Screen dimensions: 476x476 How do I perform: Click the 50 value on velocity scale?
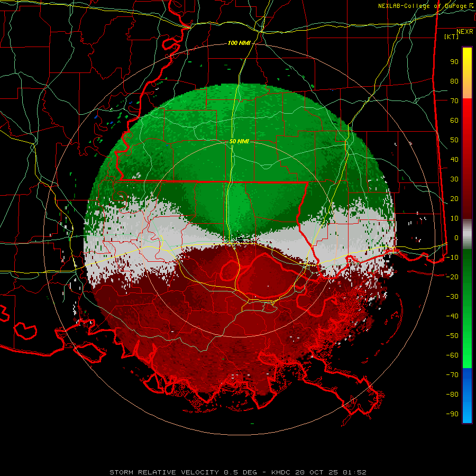point(454,140)
